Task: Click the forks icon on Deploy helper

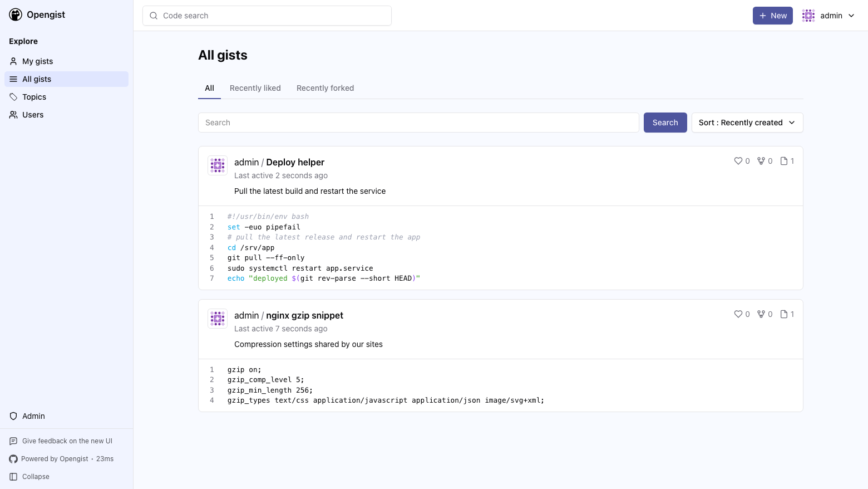Action: [761, 161]
